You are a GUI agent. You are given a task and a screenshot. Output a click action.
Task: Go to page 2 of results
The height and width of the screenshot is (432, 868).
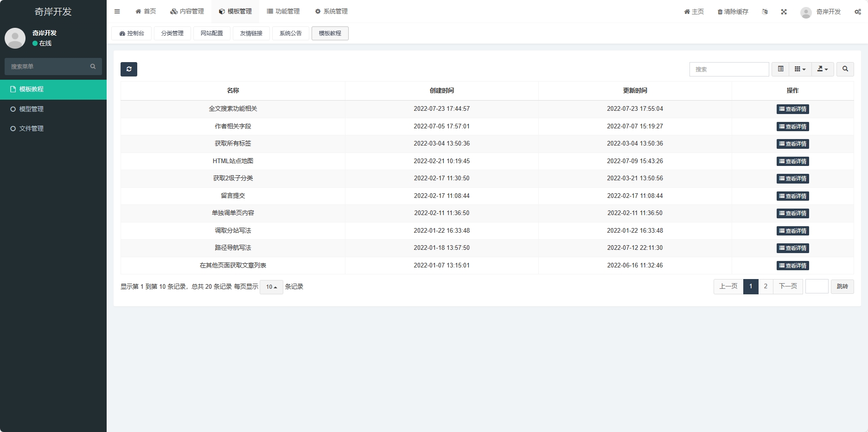pos(766,286)
